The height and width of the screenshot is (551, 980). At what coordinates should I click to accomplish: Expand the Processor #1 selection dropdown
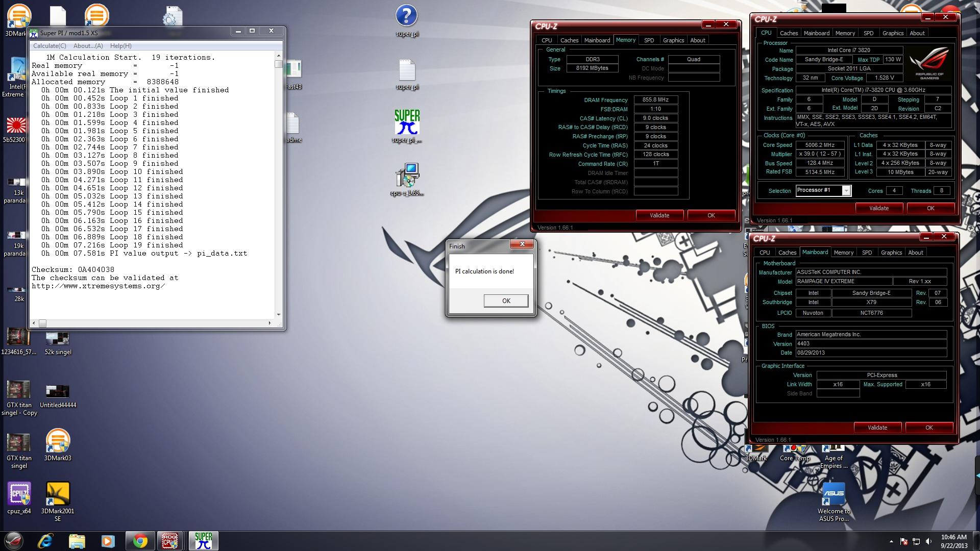tap(846, 190)
